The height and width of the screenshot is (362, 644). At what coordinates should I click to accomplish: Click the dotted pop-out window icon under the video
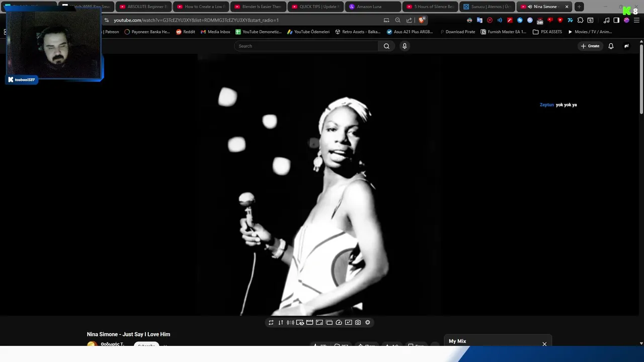pos(329,322)
